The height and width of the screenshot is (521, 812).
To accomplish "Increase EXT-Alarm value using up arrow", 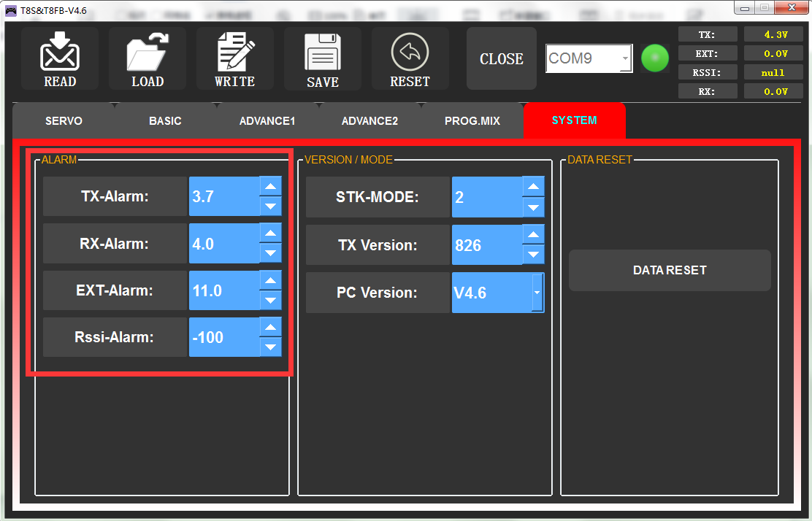I will point(271,281).
